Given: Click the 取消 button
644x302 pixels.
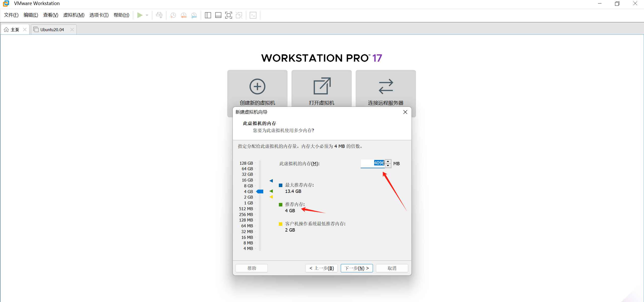Looking at the screenshot, I should click(x=392, y=268).
